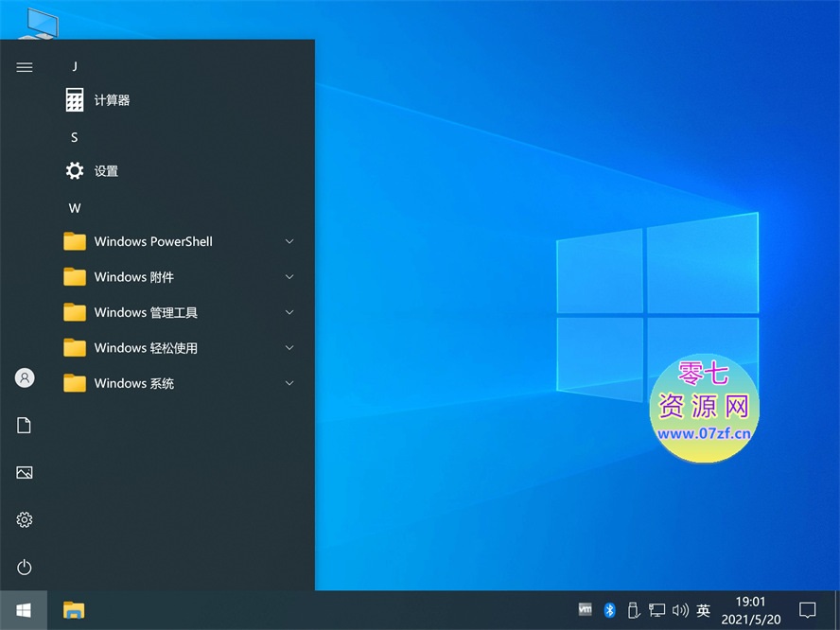Open 设置 from the app list
This screenshot has width=840, height=630.
pos(106,171)
